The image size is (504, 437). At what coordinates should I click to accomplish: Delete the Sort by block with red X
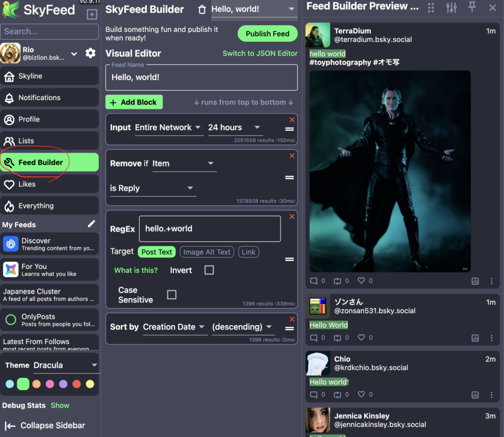pyautogui.click(x=292, y=319)
